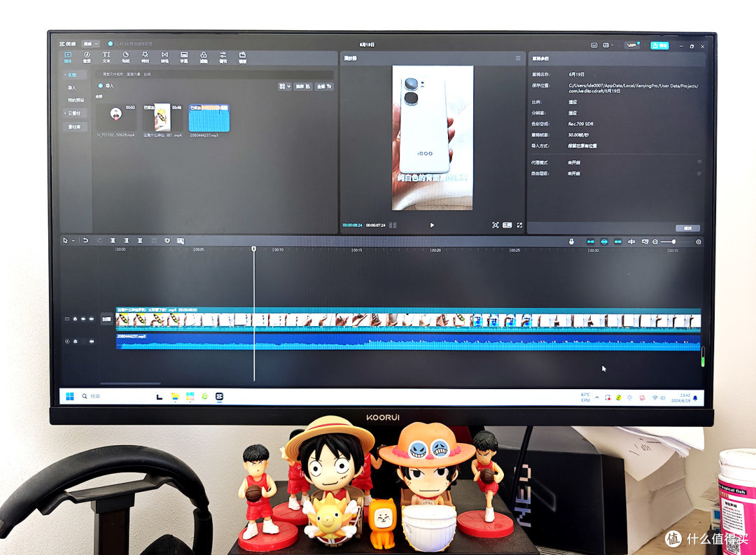The image size is (756, 555).
Task: Select Import (导入) in the sidebar
Action: (72, 87)
